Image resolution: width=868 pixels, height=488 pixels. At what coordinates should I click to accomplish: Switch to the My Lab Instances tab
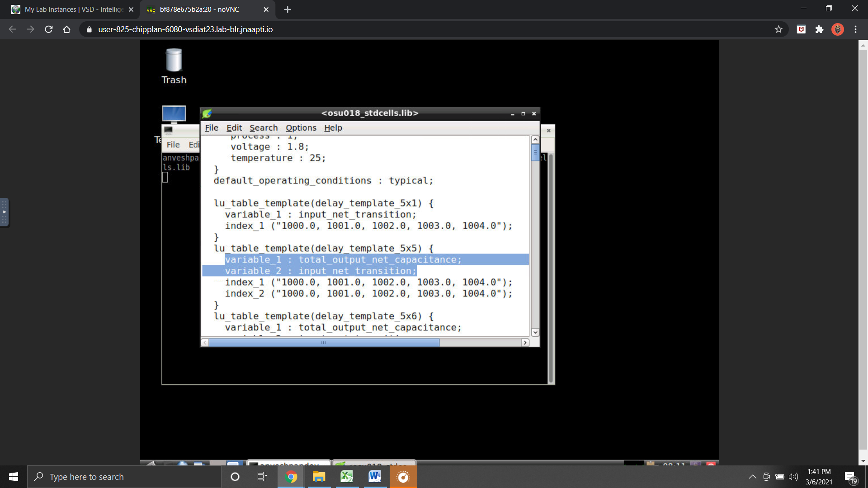pyautogui.click(x=68, y=9)
